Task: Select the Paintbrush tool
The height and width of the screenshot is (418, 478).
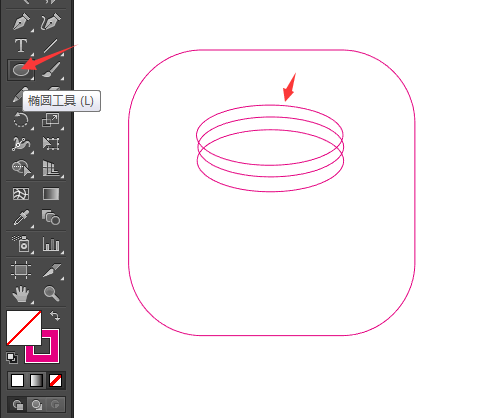Action: [51, 70]
